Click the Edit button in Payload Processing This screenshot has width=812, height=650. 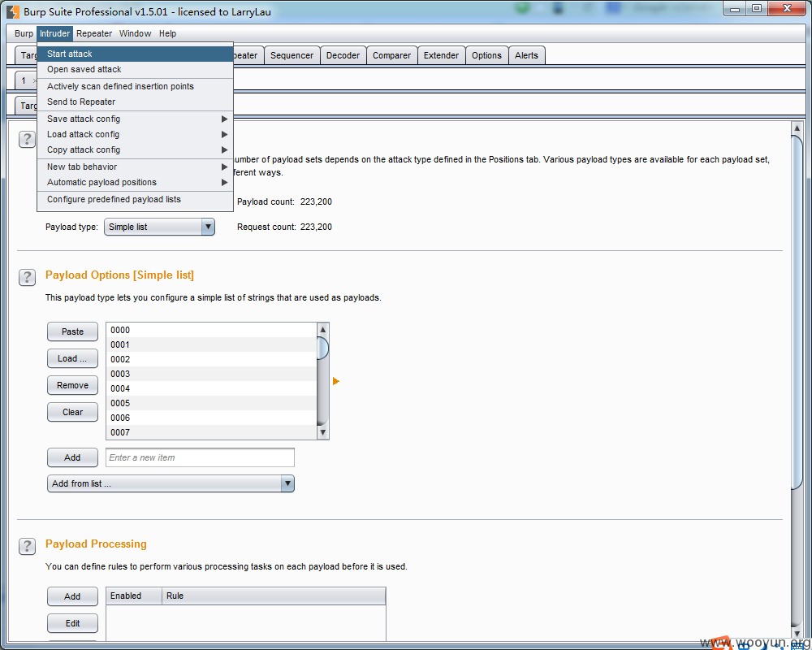pyautogui.click(x=72, y=623)
